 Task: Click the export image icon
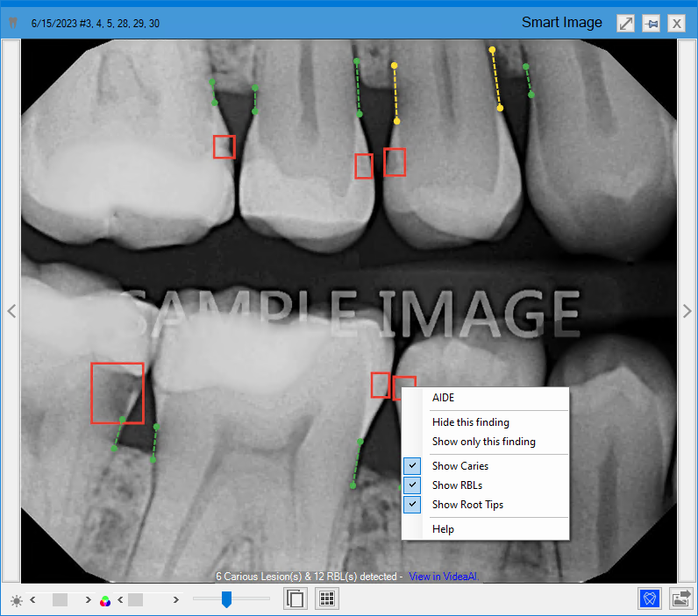(680, 598)
